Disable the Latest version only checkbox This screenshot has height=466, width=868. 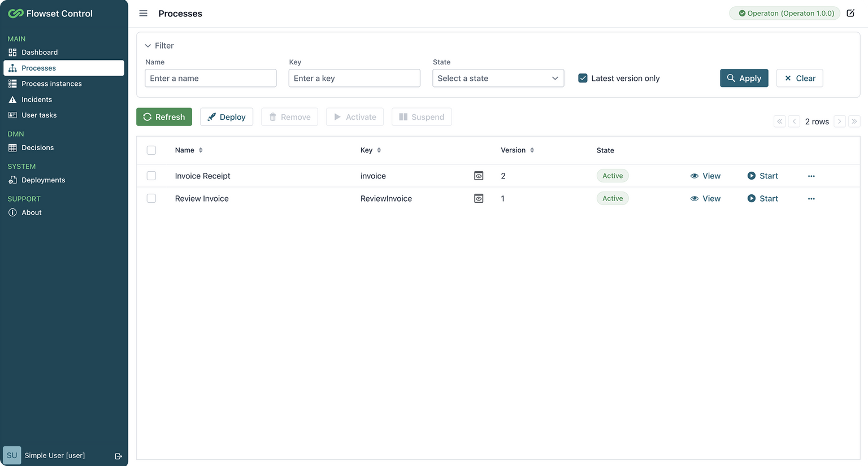pos(583,78)
